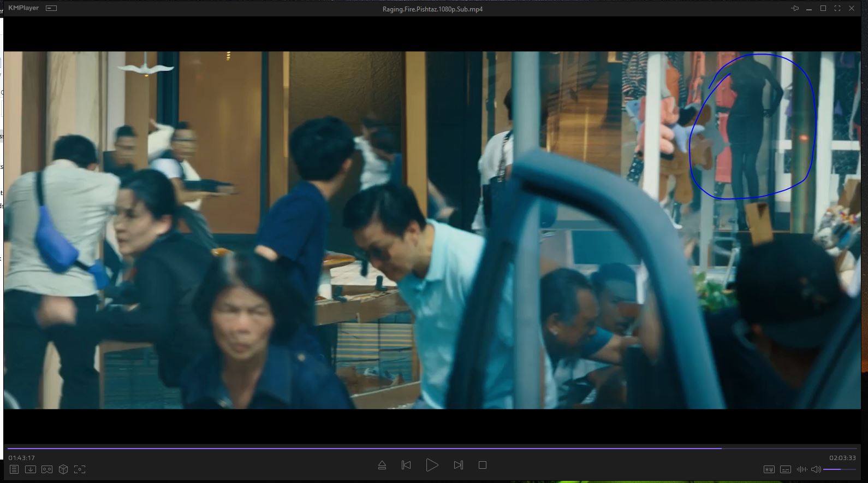Seek on the video progress bar

pyautogui.click(x=431, y=449)
